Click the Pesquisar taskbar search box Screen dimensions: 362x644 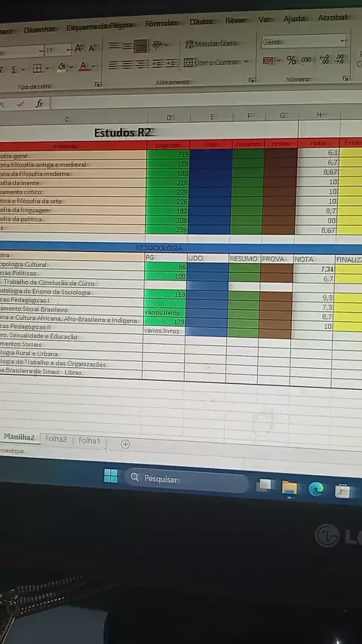186,480
